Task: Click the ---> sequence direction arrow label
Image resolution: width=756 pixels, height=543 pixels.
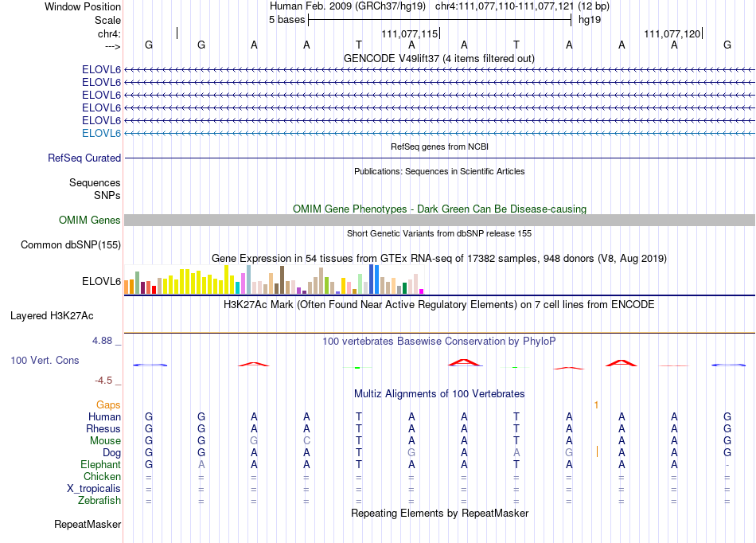Action: (x=112, y=46)
